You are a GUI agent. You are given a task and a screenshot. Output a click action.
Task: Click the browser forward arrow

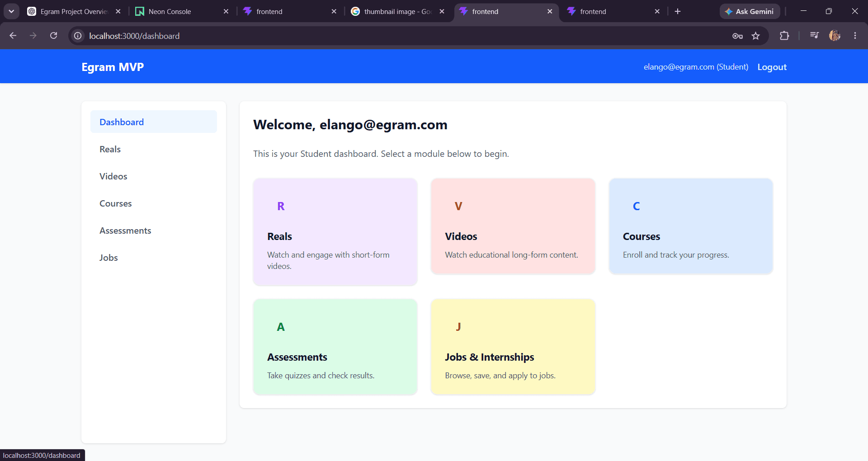(33, 36)
